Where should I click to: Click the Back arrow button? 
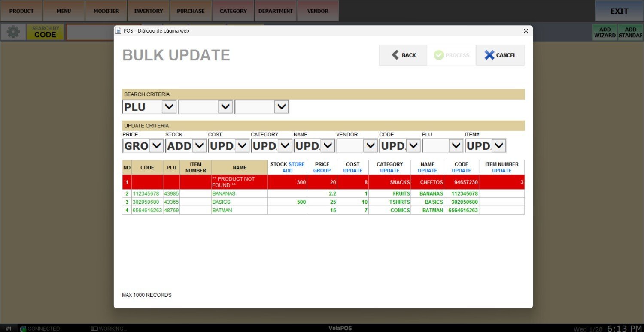(x=403, y=55)
